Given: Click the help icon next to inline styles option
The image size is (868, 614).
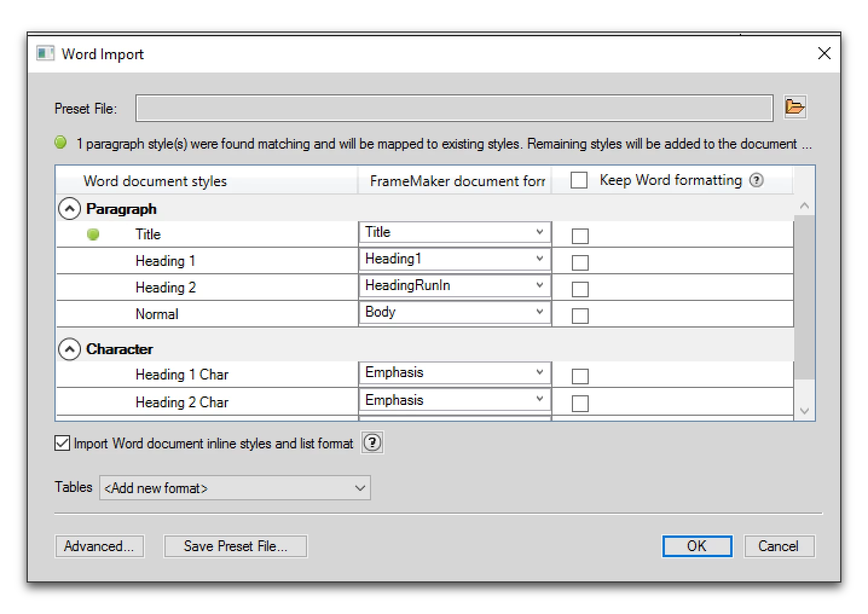Looking at the screenshot, I should pos(372,443).
